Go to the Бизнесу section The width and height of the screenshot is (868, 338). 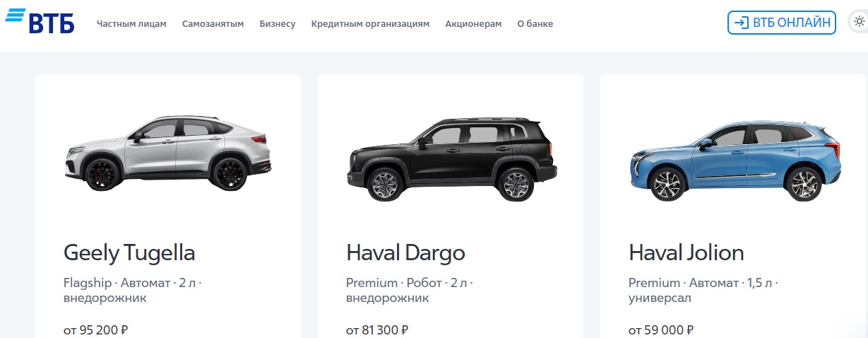(278, 23)
